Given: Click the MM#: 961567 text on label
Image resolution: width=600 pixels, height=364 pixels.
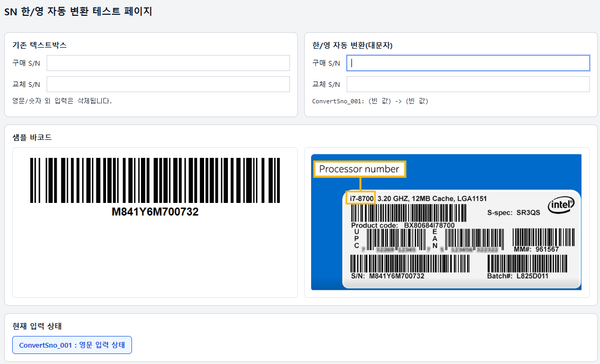Looking at the screenshot, I should pyautogui.click(x=536, y=249).
